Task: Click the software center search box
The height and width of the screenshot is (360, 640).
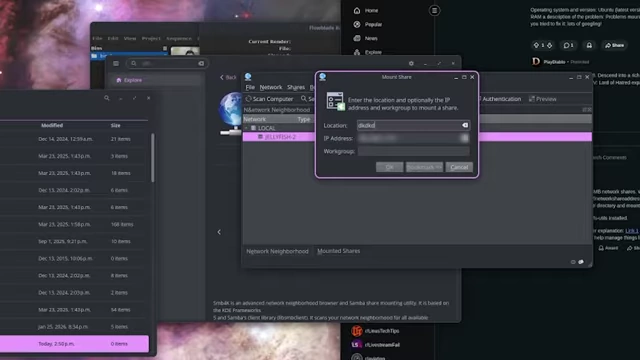Action: (x=167, y=64)
